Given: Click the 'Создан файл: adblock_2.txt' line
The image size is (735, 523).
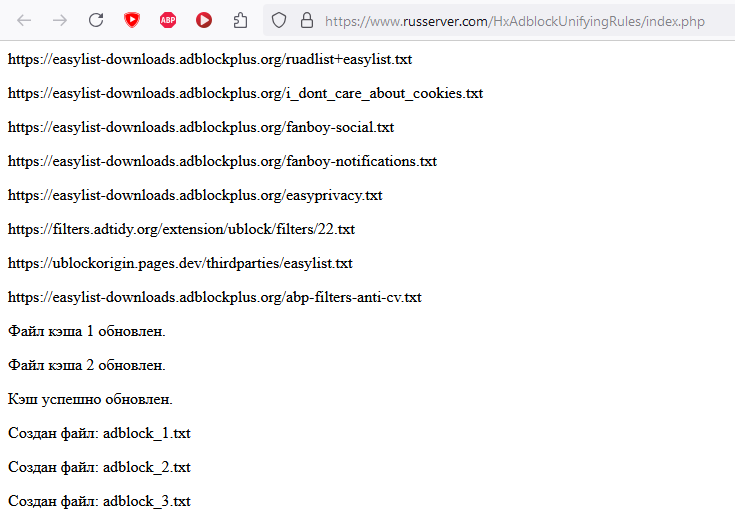Looking at the screenshot, I should coord(99,467).
